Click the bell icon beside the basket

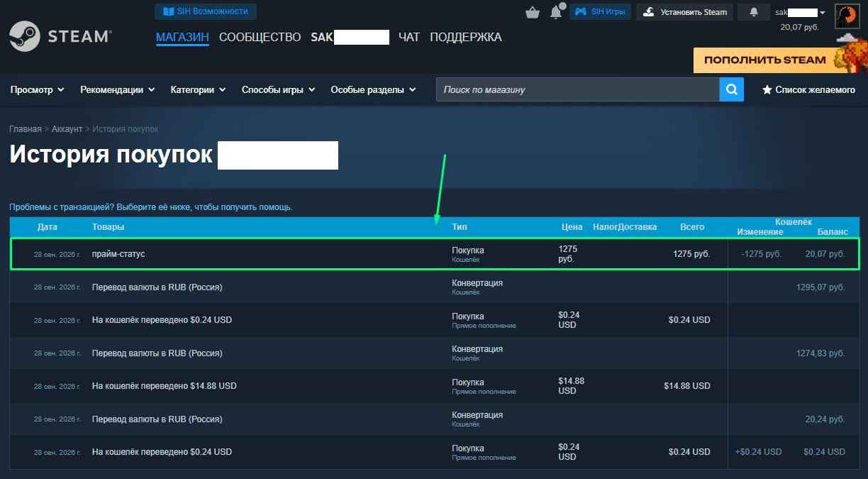(556, 11)
